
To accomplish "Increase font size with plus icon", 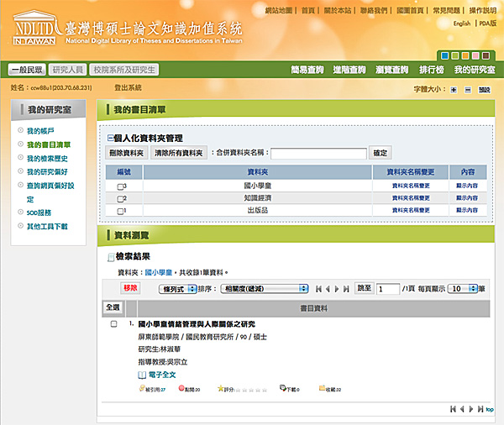I will [454, 89].
